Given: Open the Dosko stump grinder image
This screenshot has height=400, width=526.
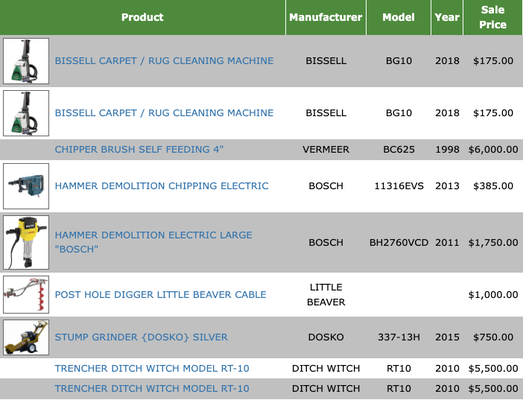Looking at the screenshot, I should 26,337.
